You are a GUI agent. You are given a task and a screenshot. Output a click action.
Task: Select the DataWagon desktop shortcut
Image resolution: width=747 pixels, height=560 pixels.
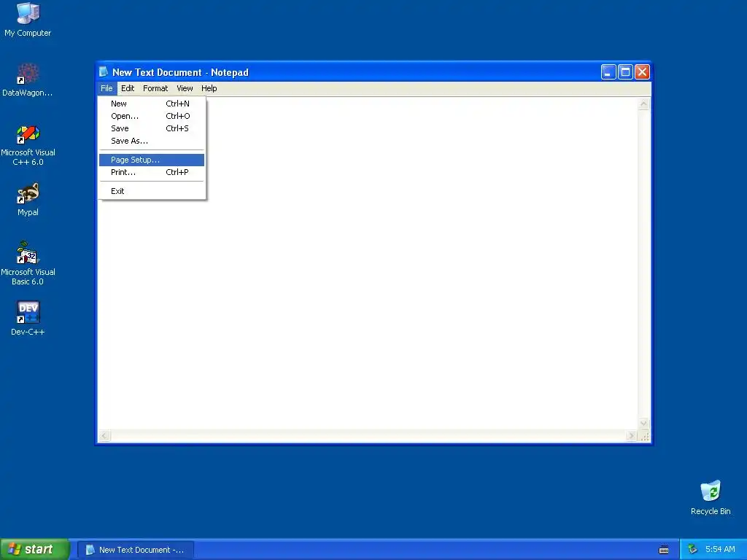click(x=28, y=79)
